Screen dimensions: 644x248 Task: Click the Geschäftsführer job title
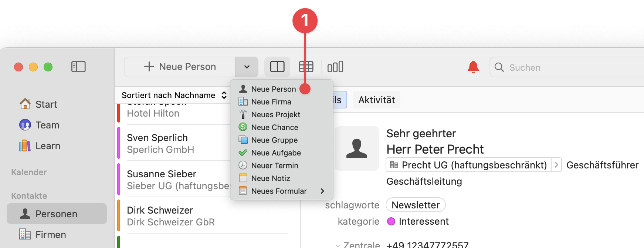[602, 165]
